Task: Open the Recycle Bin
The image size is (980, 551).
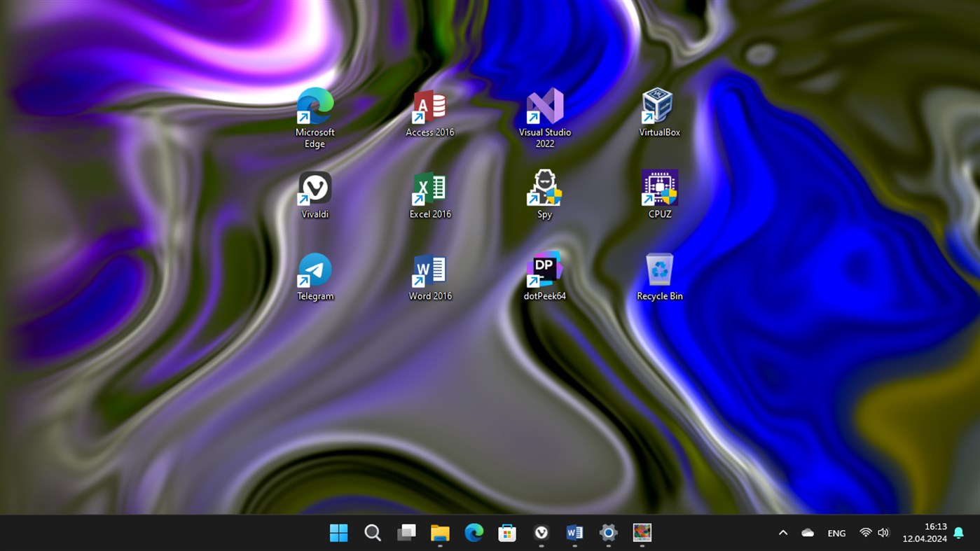Action: point(658,270)
